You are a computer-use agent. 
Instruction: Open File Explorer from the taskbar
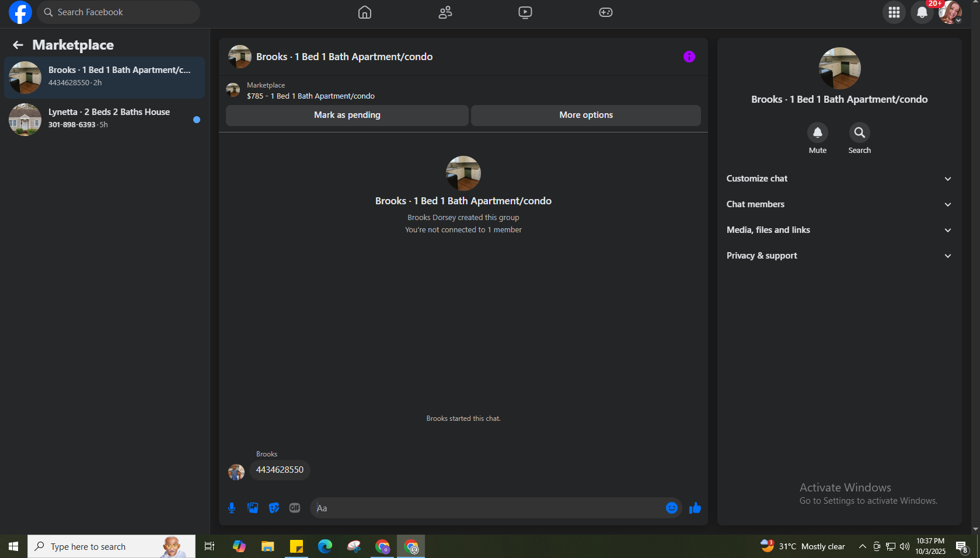coord(268,546)
